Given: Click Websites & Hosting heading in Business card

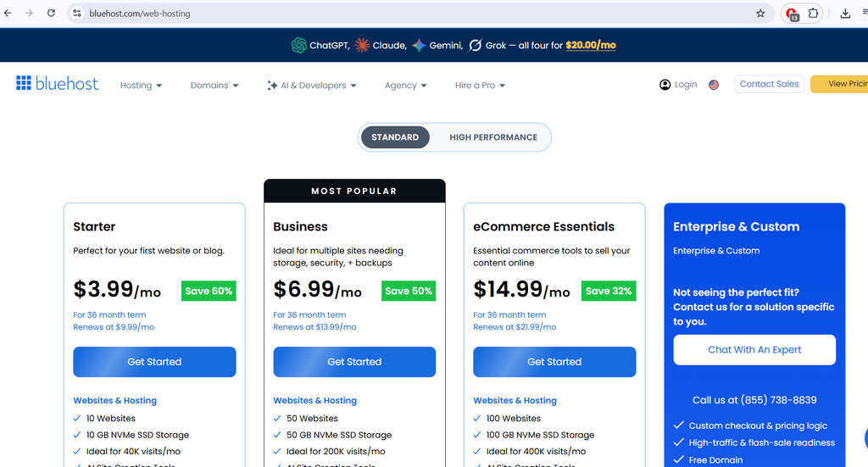Looking at the screenshot, I should coord(315,401).
